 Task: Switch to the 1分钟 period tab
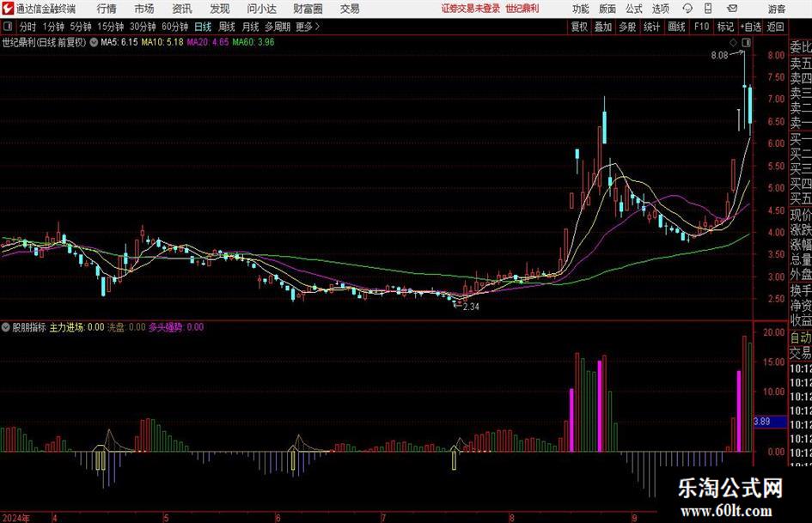point(53,27)
